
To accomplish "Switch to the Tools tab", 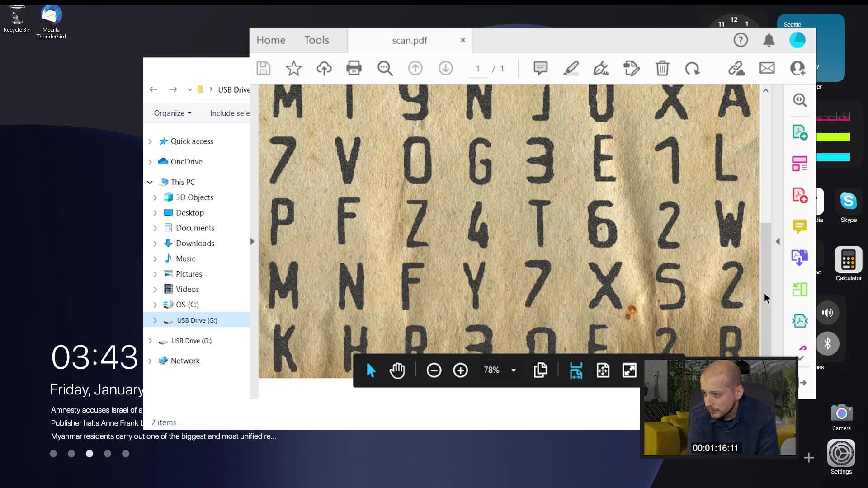I will point(316,40).
